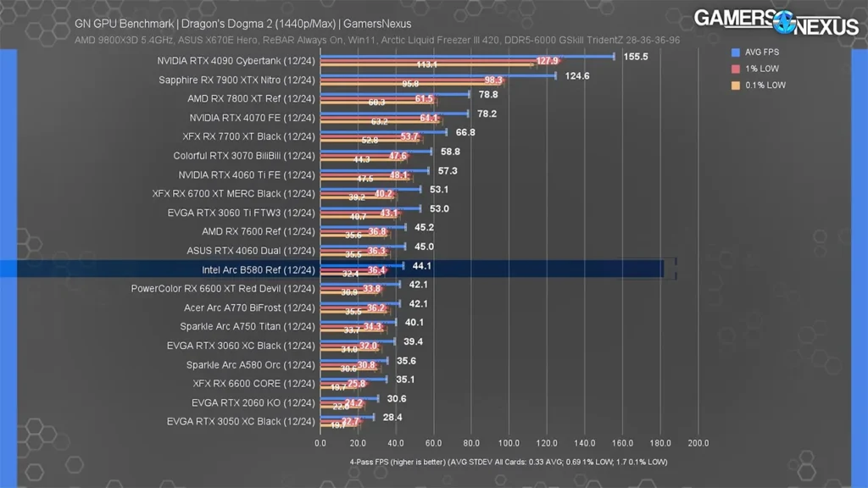This screenshot has width=868, height=488.
Task: Click the RTX 3070 average value "58.8"
Action: [451, 152]
